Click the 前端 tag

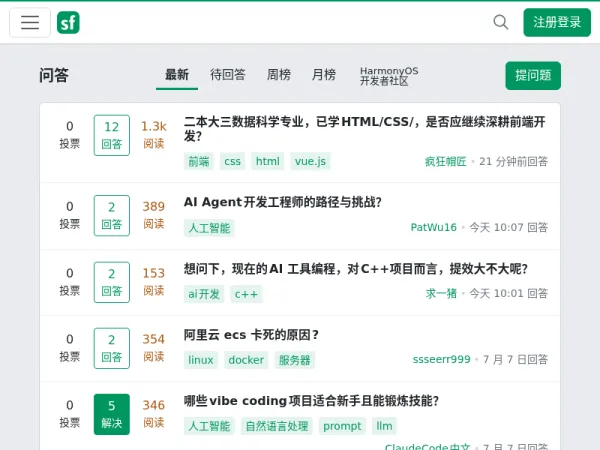tap(199, 161)
